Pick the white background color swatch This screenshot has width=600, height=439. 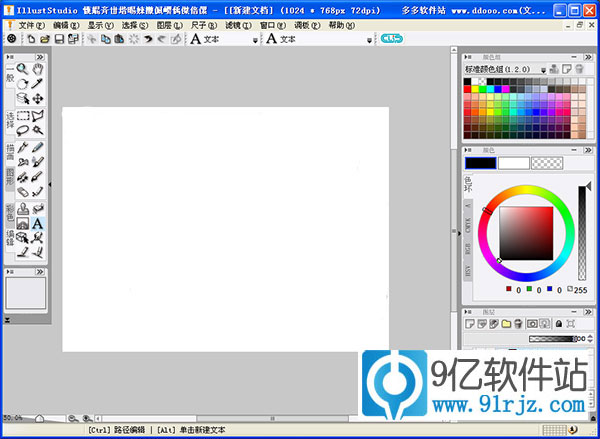pyautogui.click(x=514, y=163)
